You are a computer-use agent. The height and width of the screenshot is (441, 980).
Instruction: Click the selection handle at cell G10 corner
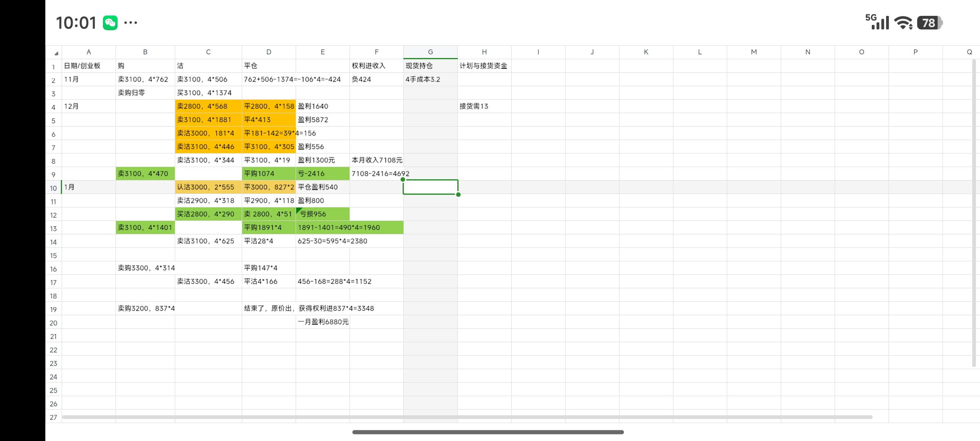(x=458, y=194)
